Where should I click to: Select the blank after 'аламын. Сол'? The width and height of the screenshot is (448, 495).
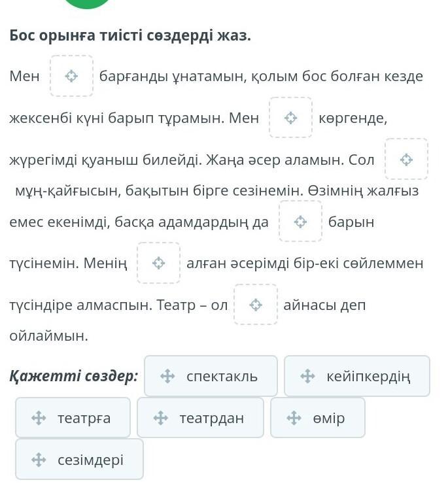point(406,160)
